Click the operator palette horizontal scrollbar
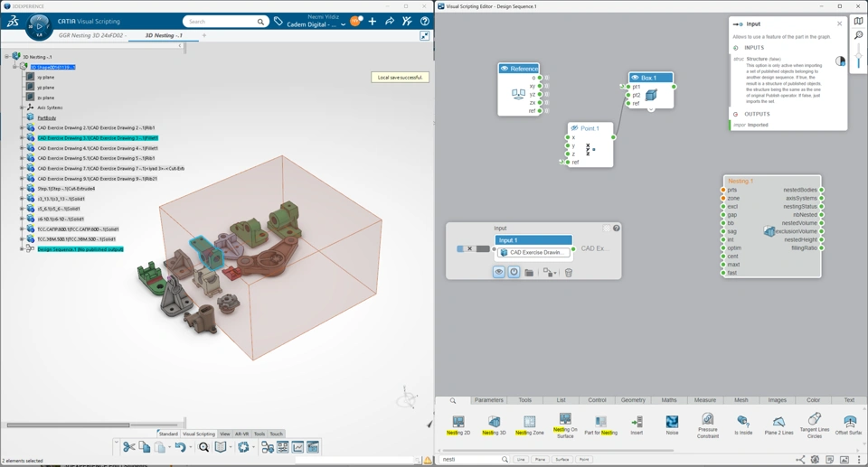 coord(559,451)
